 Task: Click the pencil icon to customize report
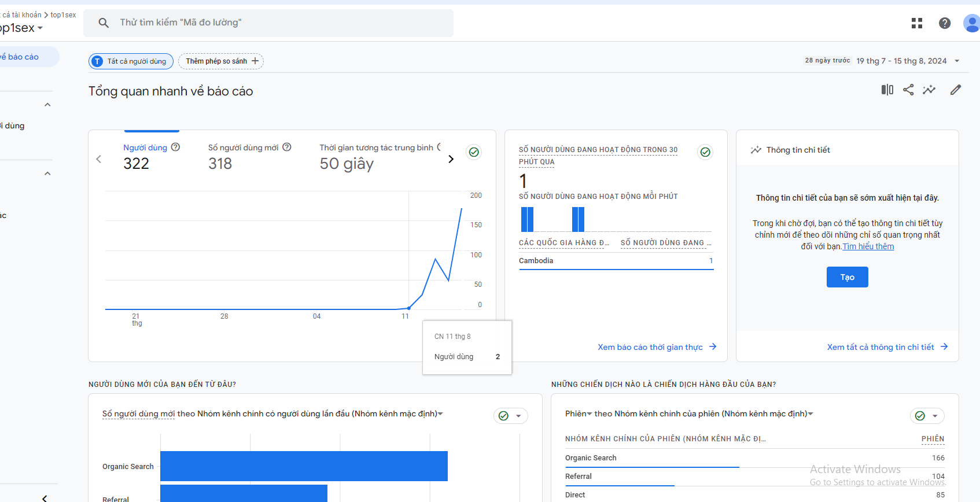[955, 90]
